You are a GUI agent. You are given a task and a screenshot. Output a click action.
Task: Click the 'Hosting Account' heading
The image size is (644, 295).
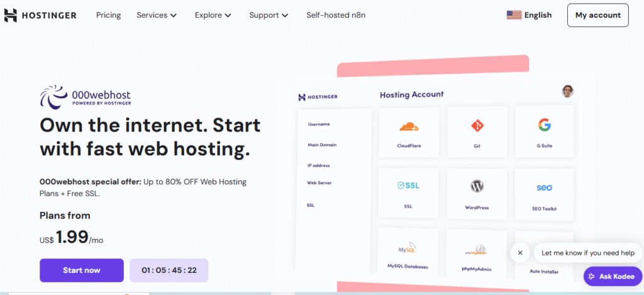411,94
